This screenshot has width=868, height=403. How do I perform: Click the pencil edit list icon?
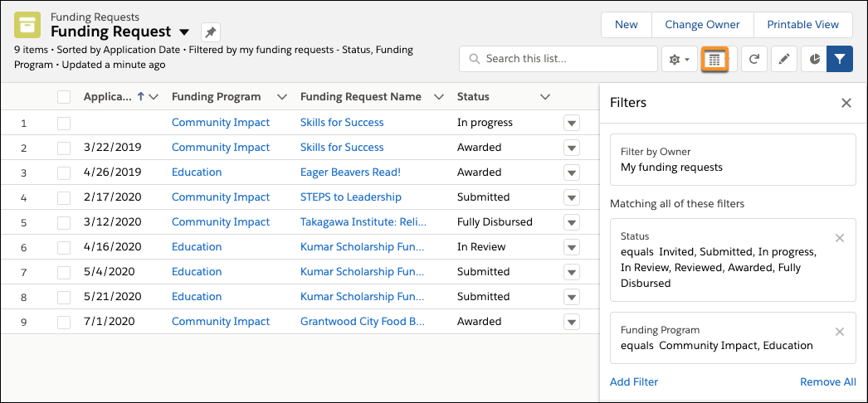click(783, 59)
